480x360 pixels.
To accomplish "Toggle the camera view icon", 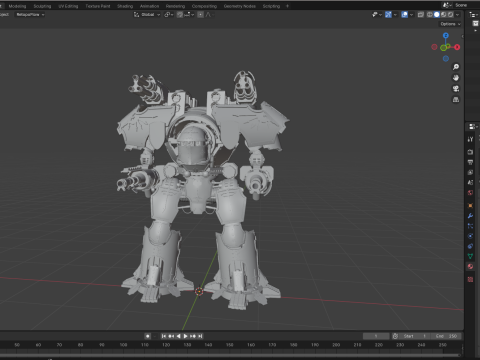I will click(x=456, y=89).
